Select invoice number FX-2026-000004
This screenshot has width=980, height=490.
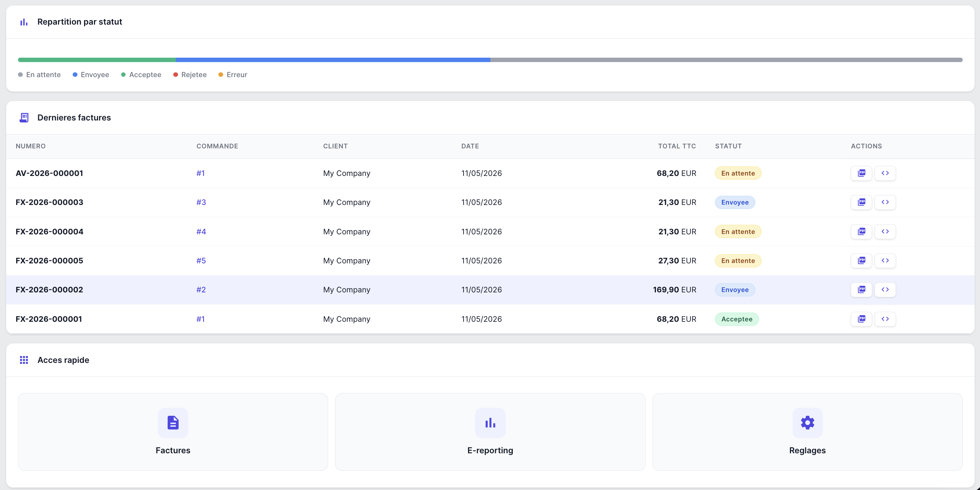(x=49, y=231)
